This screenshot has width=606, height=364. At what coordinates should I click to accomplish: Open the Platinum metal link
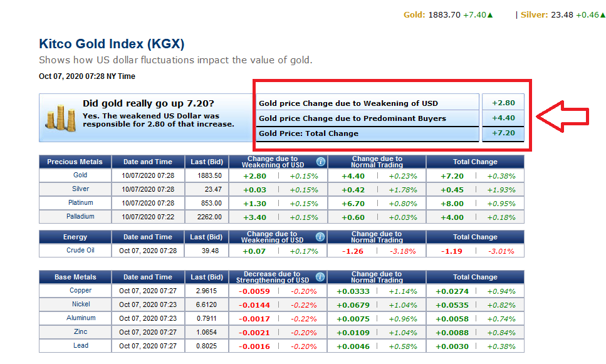pyautogui.click(x=80, y=202)
